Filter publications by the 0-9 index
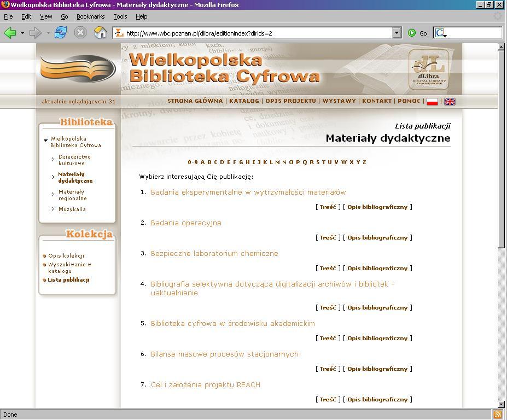The image size is (507, 420). (193, 162)
